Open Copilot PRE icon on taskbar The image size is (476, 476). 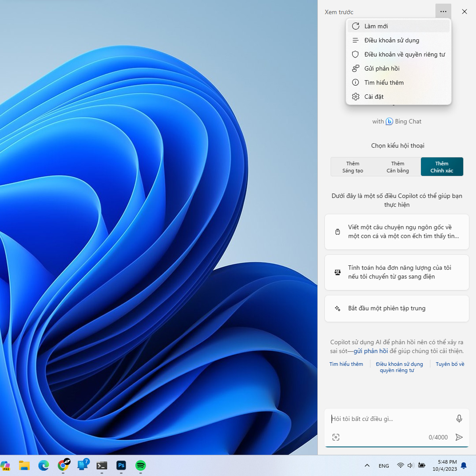[x=5, y=466]
